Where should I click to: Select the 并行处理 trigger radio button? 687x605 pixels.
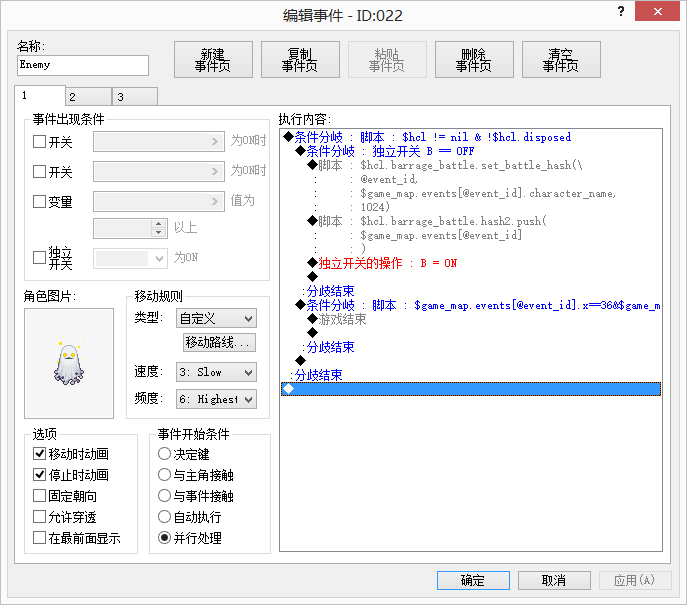tap(164, 538)
